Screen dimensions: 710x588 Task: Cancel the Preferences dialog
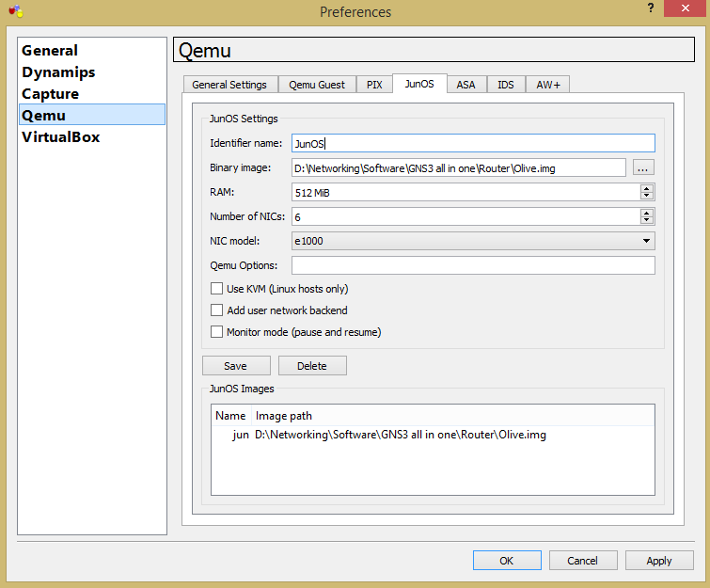pos(583,561)
